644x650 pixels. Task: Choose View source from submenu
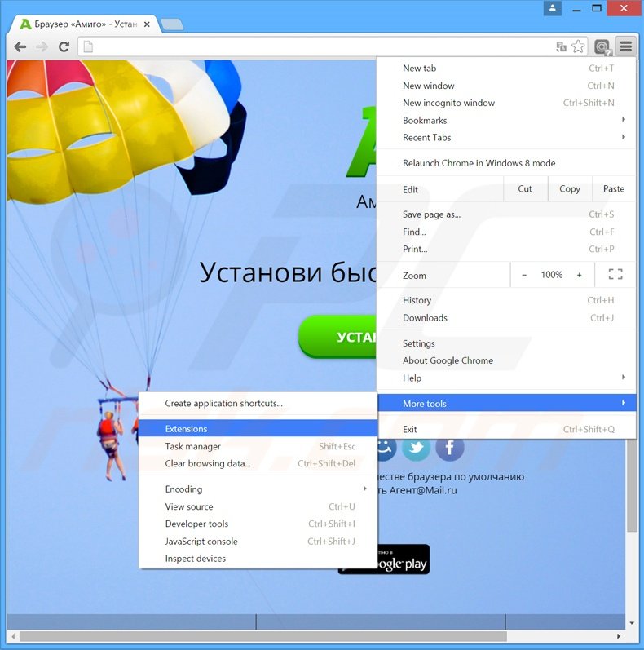[x=258, y=506]
